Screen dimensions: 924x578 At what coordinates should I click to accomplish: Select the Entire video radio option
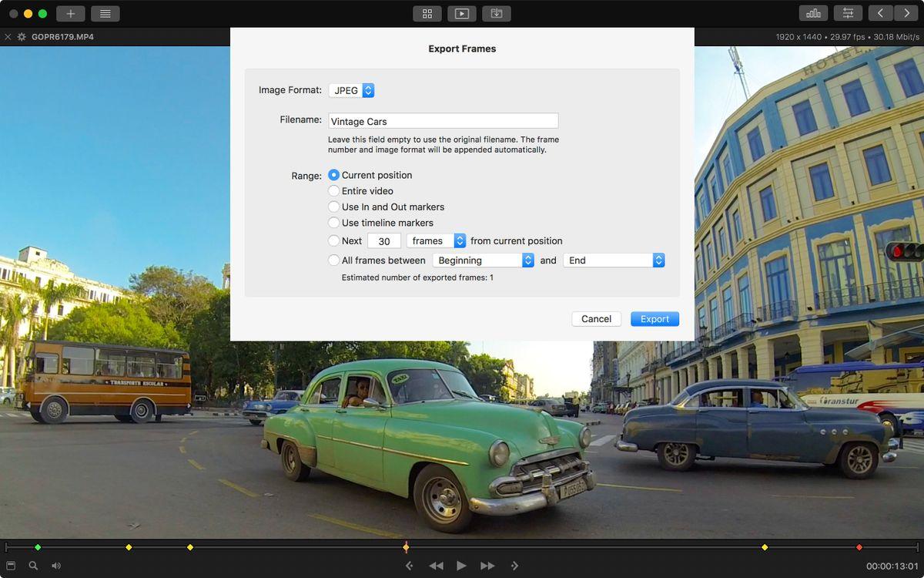(x=334, y=191)
